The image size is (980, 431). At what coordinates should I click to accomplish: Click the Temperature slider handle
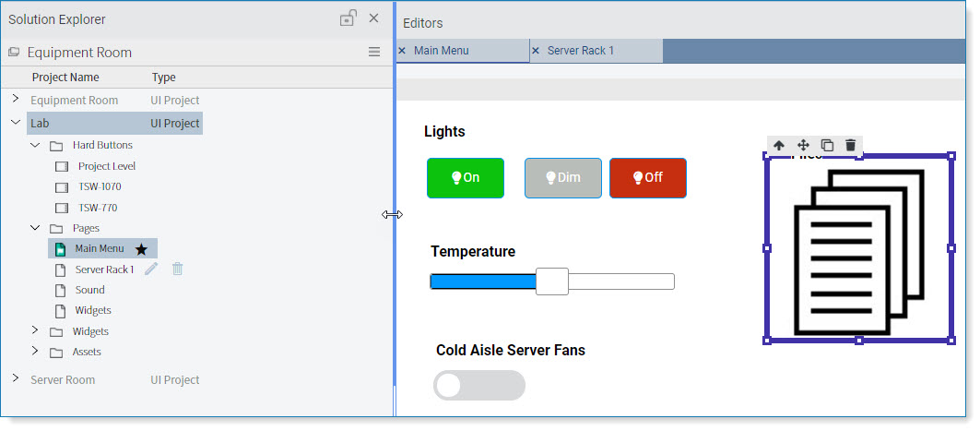coord(552,281)
